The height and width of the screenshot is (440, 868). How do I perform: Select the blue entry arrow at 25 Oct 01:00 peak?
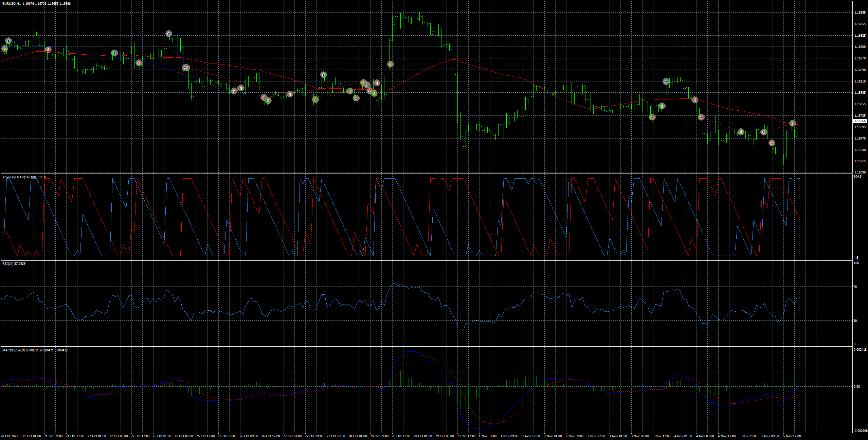169,34
